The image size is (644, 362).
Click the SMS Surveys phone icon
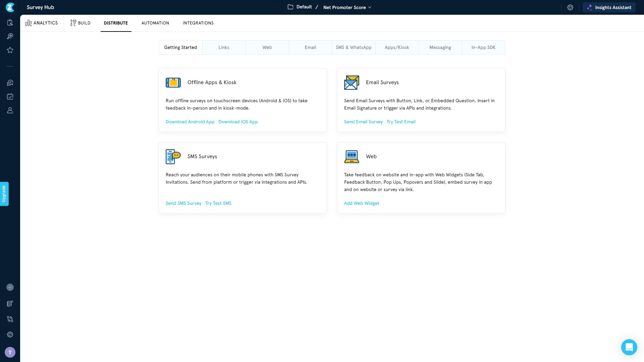tap(173, 157)
